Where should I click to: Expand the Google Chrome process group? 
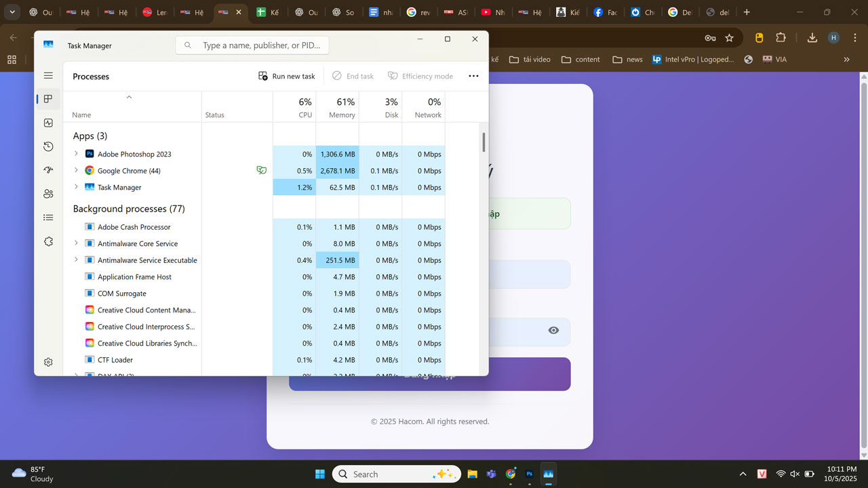point(75,170)
